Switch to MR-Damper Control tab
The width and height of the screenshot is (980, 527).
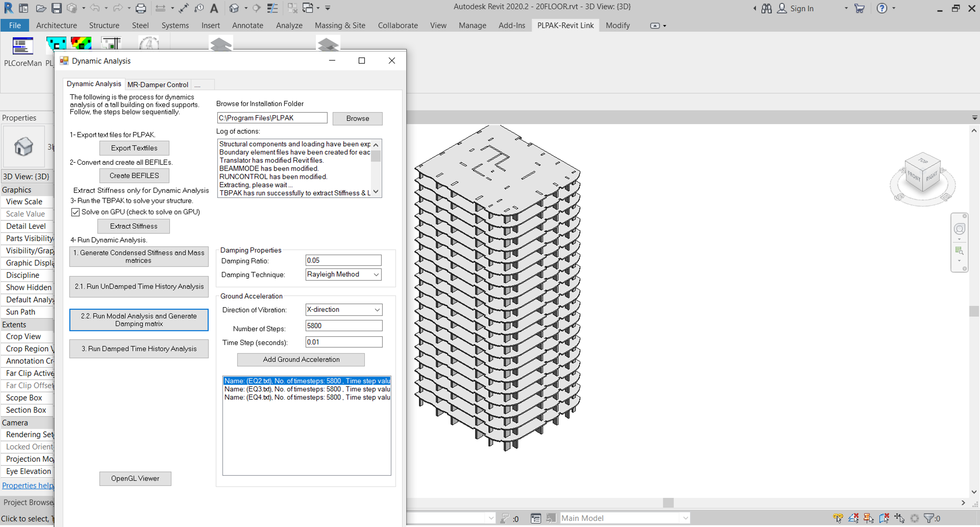coord(158,85)
